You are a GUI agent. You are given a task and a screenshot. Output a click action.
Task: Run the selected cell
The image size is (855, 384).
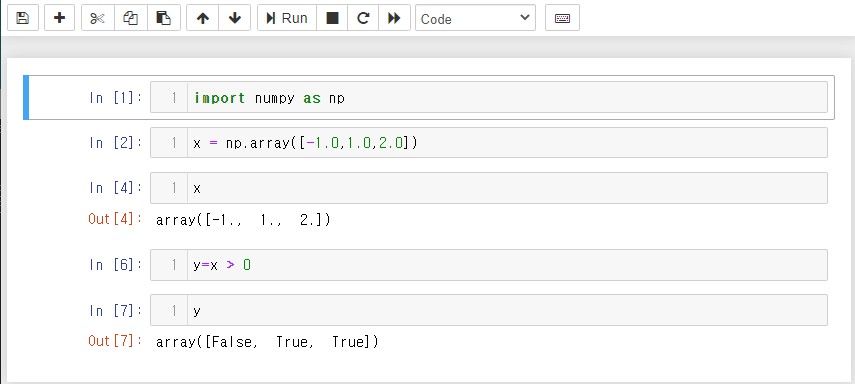[x=287, y=18]
